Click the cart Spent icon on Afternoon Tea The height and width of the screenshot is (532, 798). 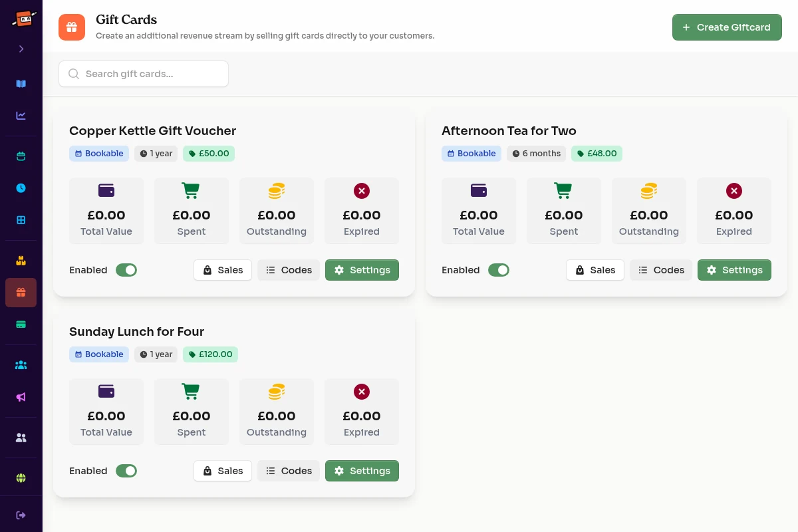click(x=564, y=191)
